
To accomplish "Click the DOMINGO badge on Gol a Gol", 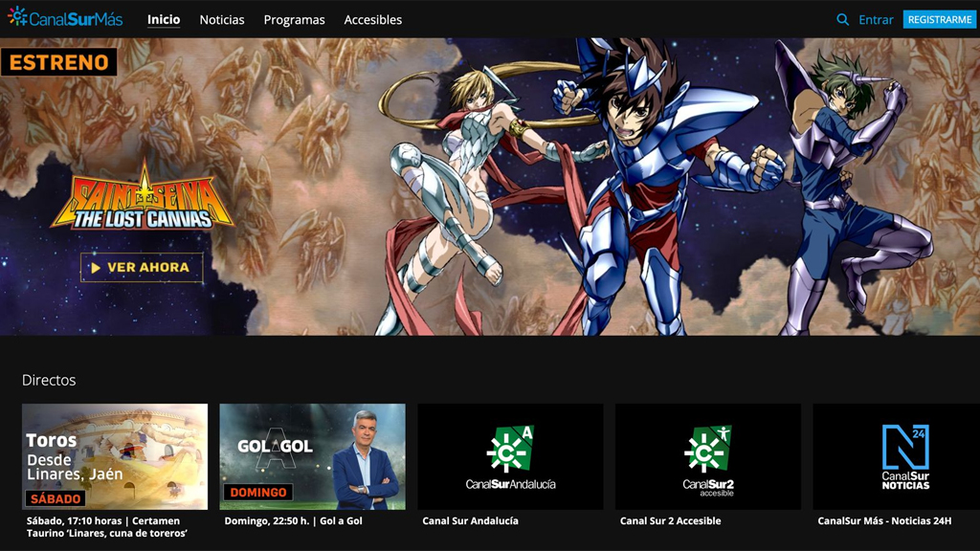I will tap(257, 493).
